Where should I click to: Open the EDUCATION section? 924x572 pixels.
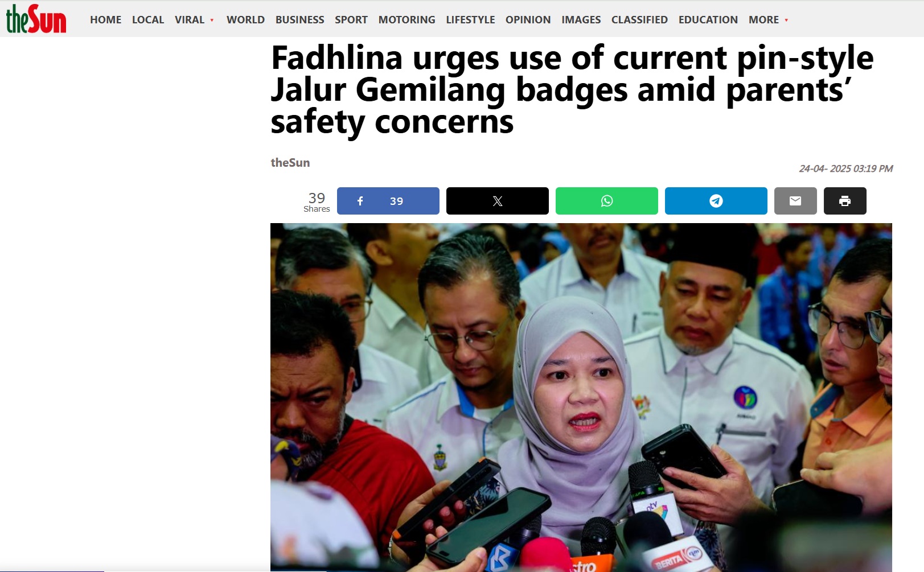point(708,20)
